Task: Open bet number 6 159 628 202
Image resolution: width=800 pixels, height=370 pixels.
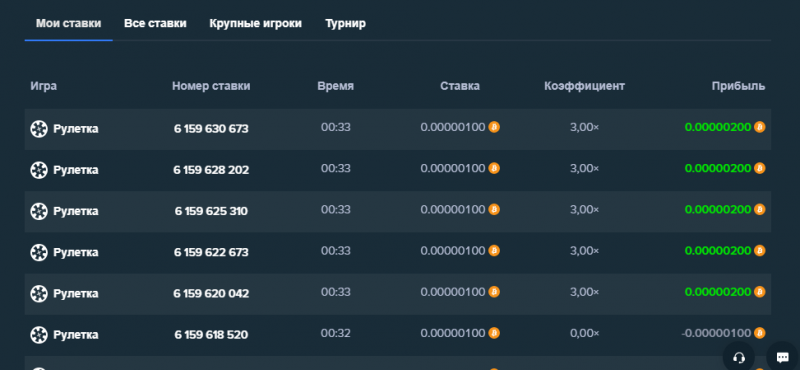Action: coord(211,170)
